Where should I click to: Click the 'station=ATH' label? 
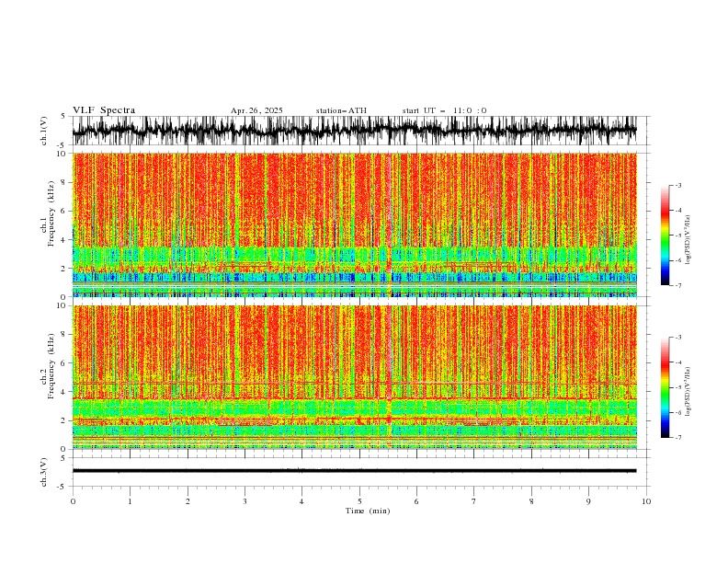pyautogui.click(x=341, y=110)
